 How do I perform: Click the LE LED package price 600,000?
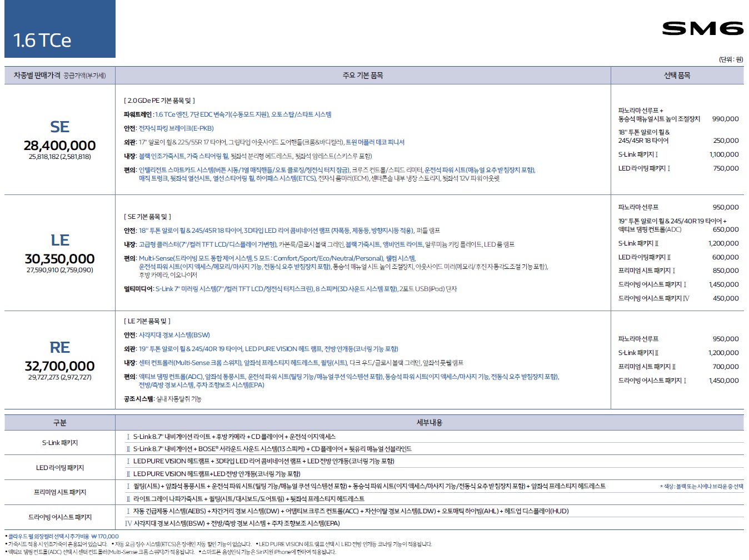point(726,257)
